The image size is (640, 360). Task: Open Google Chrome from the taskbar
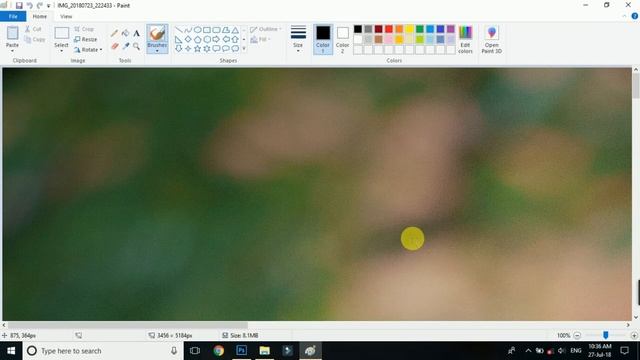point(218,351)
